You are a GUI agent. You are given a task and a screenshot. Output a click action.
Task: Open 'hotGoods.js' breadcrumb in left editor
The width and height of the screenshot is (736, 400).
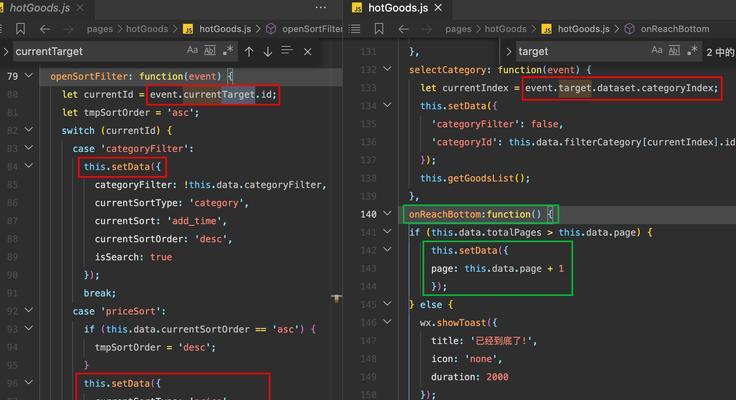[x=225, y=29]
